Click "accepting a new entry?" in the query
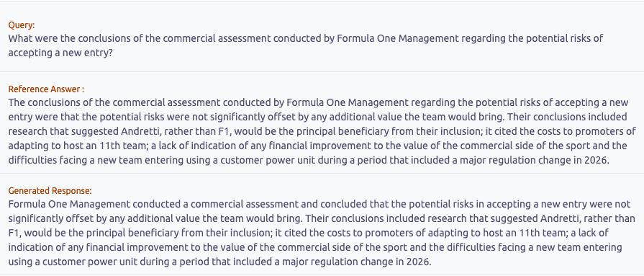 (x=60, y=53)
